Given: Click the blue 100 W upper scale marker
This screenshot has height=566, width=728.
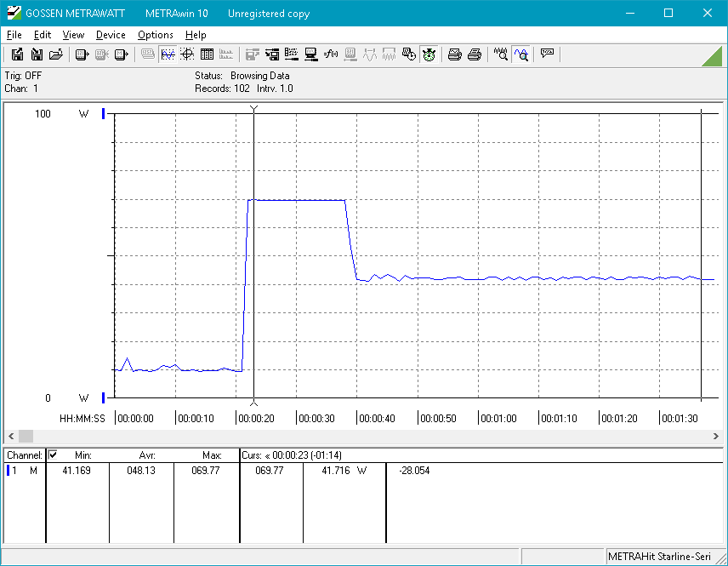Looking at the screenshot, I should coord(104,113).
